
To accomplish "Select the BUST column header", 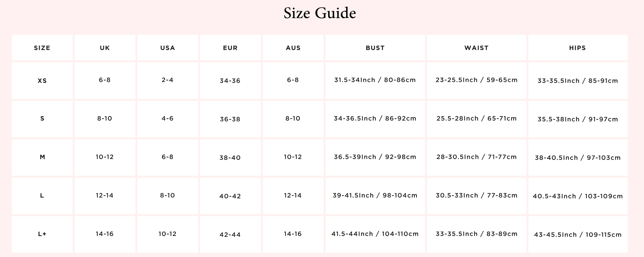I will pos(375,48).
